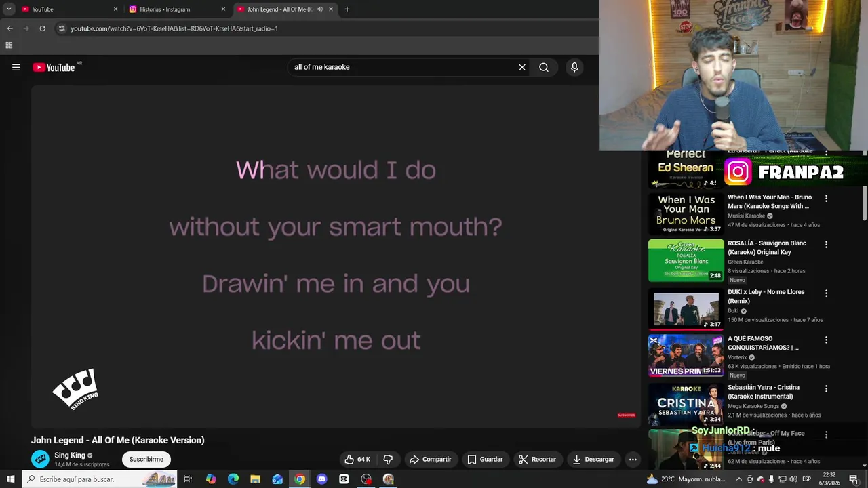The width and height of the screenshot is (868, 488).
Task: Open When I Was Your Man thumbnail
Action: point(686,213)
